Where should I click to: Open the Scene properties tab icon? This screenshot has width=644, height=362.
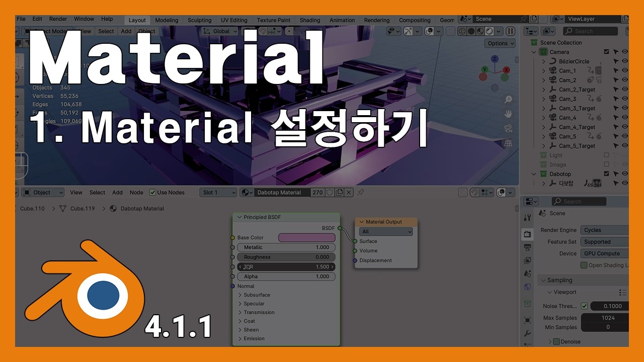tap(527, 274)
